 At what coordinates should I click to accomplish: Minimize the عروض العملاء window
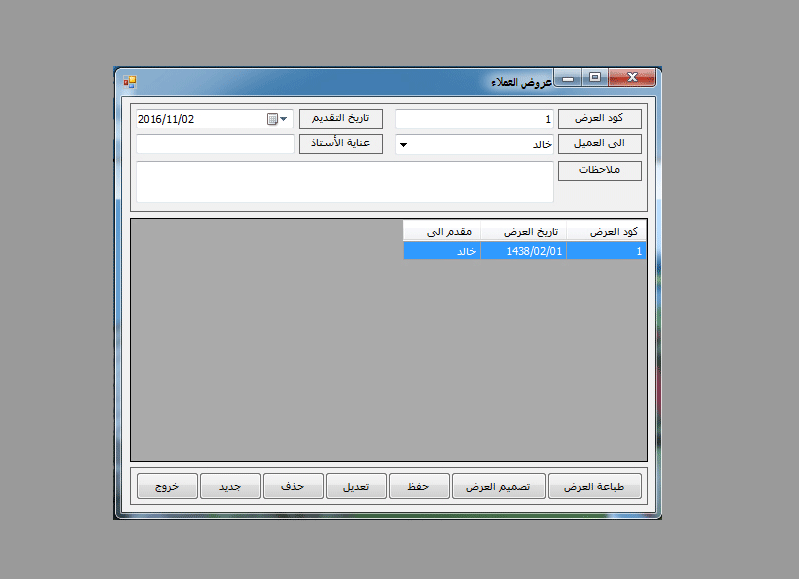(568, 78)
